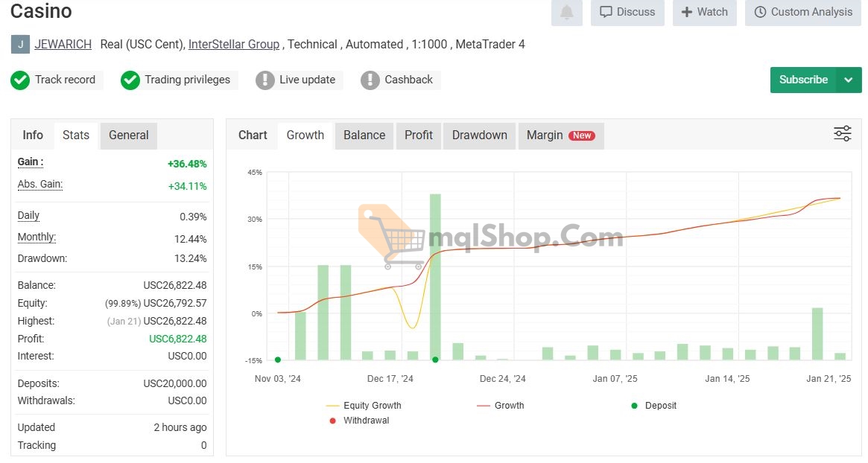Viewport: 868px width, 463px height.
Task: Click the Track record green checkmark icon
Action: [20, 80]
